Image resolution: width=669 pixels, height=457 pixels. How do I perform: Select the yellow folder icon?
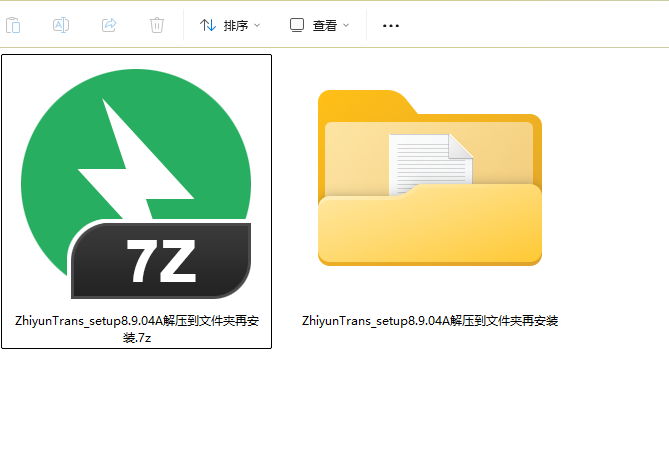[x=430, y=178]
